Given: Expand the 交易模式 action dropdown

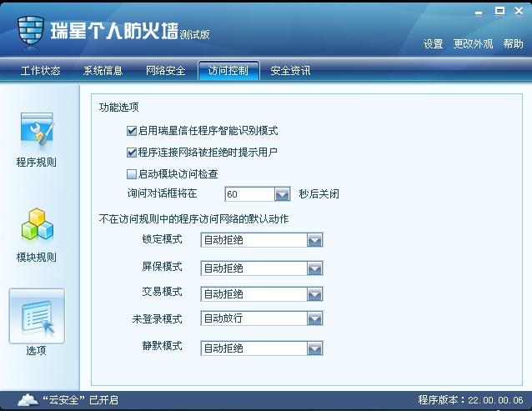Looking at the screenshot, I should click(x=314, y=294).
